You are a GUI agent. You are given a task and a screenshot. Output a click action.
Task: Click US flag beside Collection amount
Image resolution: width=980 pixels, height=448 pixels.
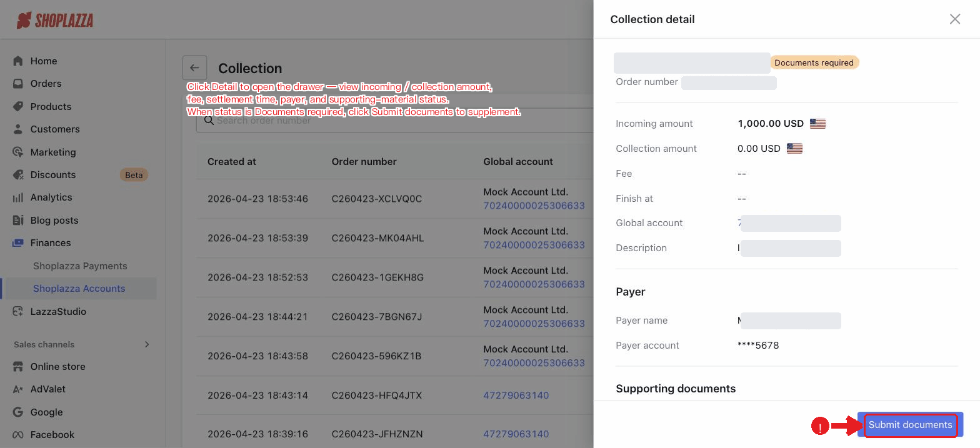click(x=794, y=149)
